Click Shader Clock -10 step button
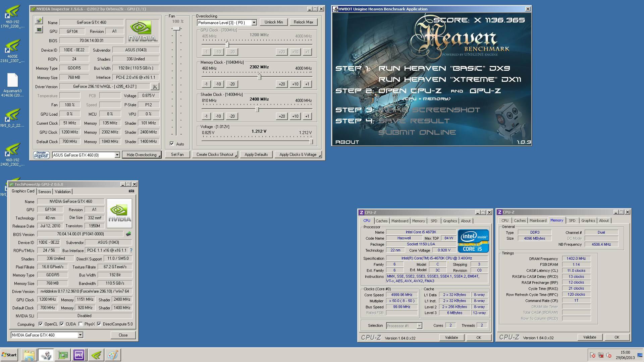This screenshot has width=644, height=362. point(218,116)
